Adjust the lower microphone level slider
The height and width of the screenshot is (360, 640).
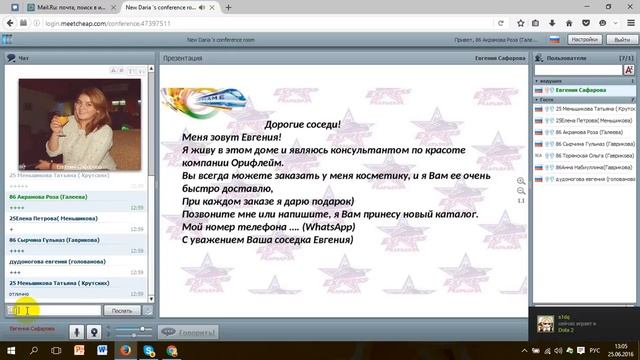133,336
